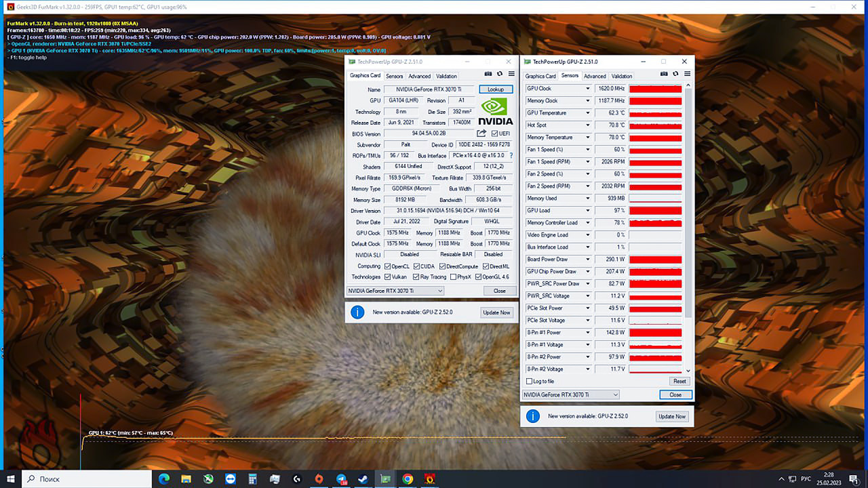Open the GPU Clock sensor dropdown arrow
868x488 pixels.
588,89
